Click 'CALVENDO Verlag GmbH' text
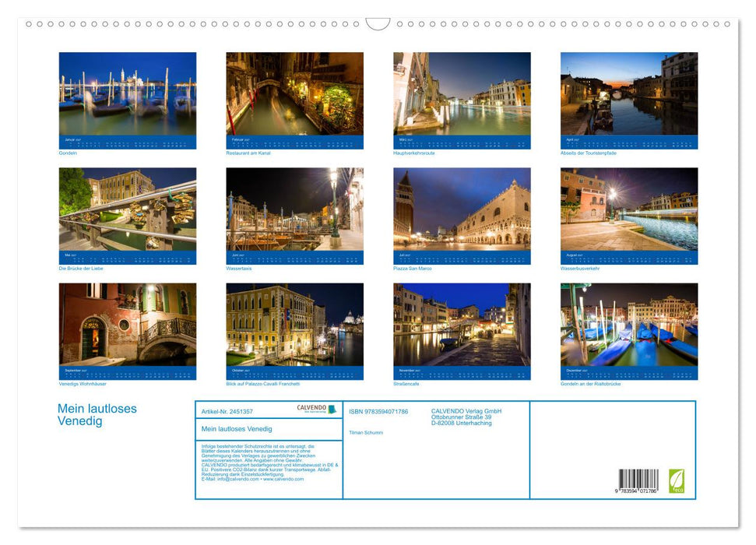The height and width of the screenshot is (545, 756). click(x=466, y=411)
